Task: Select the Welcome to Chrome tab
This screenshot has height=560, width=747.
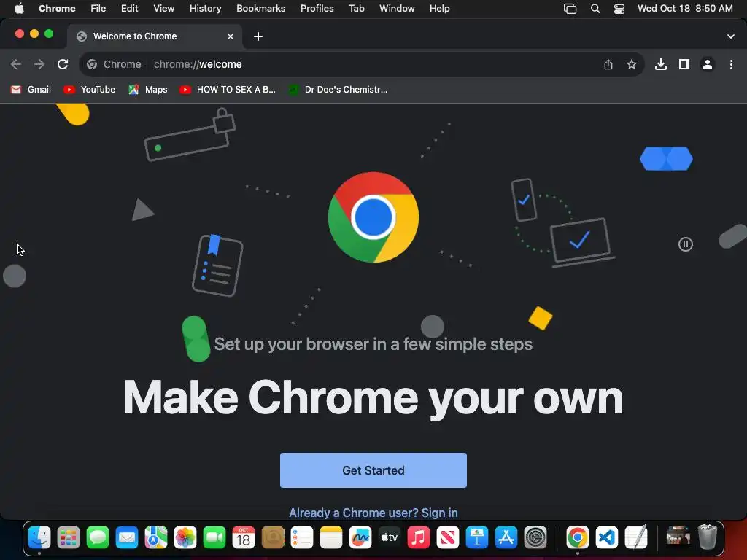Action: click(x=155, y=36)
